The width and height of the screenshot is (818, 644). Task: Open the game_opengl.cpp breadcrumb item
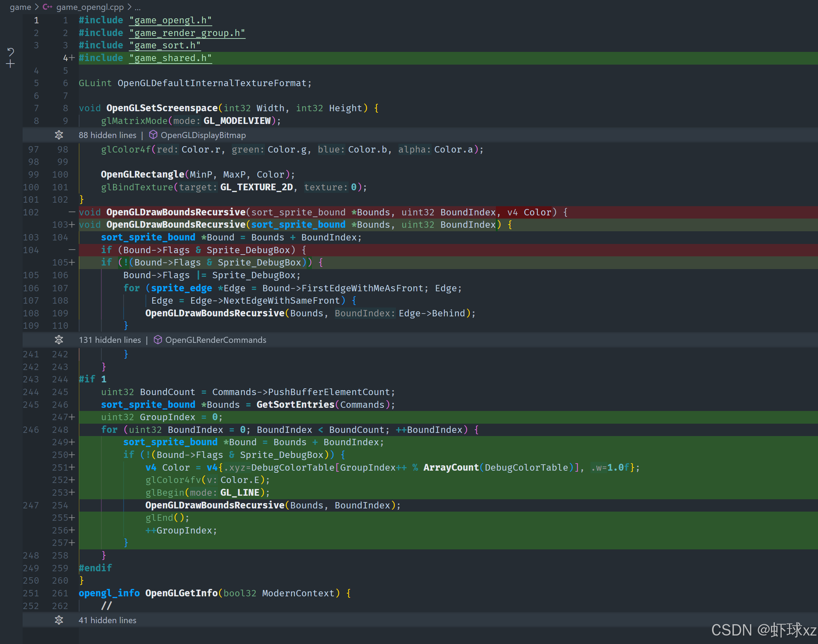tap(90, 7)
